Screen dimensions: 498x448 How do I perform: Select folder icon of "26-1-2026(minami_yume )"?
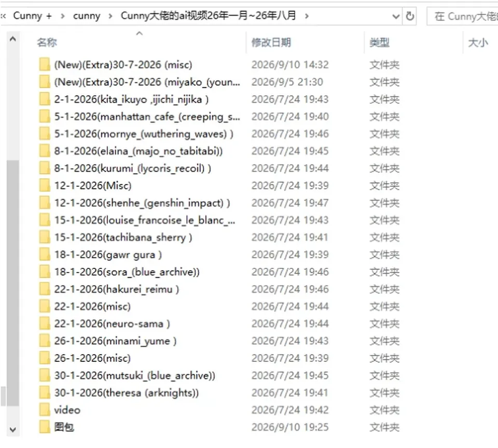pyautogui.click(x=45, y=341)
